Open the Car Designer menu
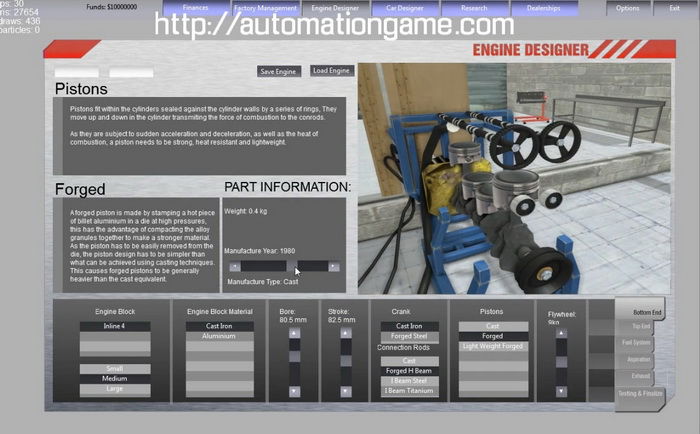 [405, 8]
